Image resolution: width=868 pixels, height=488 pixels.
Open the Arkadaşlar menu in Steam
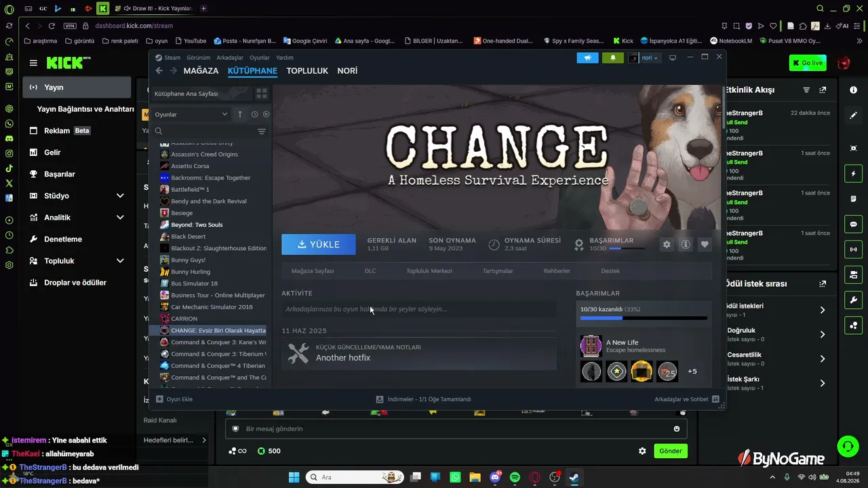230,58
